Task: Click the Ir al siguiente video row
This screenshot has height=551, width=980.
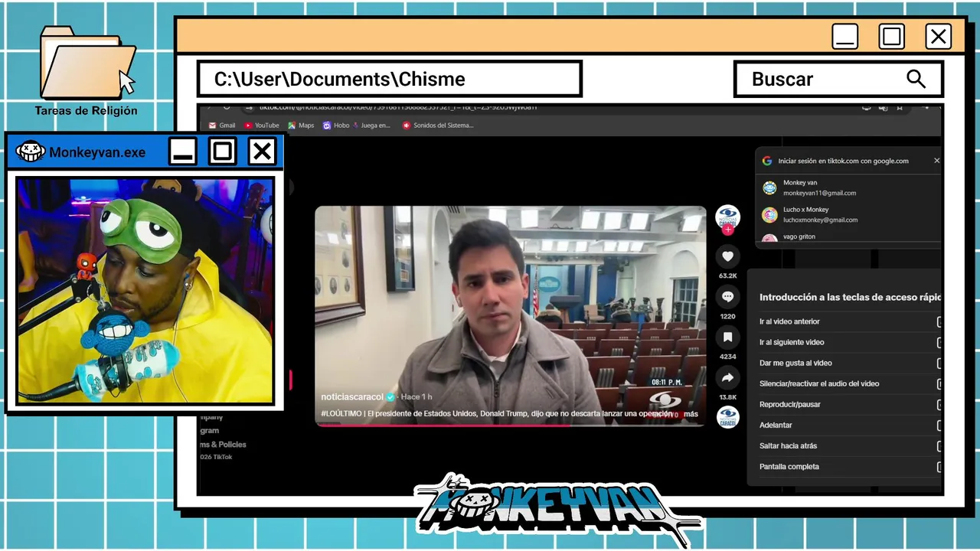Action: (850, 342)
